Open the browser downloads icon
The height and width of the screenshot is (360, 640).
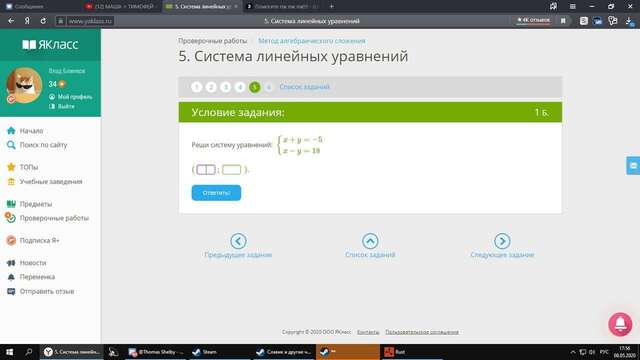[x=629, y=21]
